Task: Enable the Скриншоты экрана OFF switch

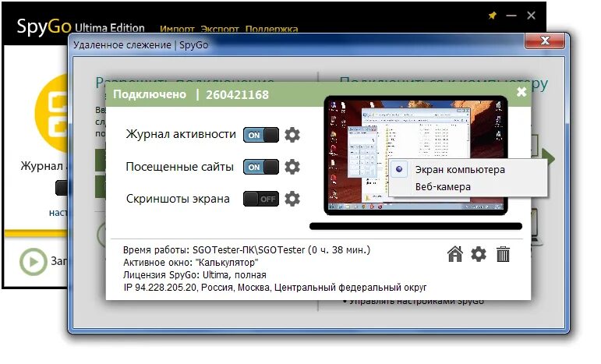Action: click(x=260, y=199)
